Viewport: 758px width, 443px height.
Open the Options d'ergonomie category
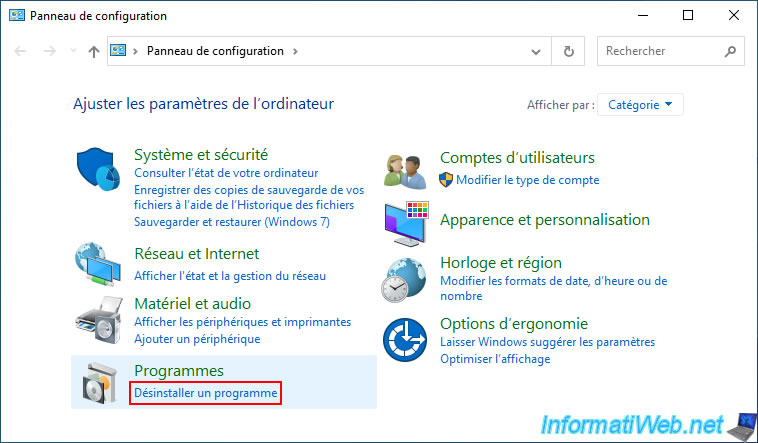[x=514, y=324]
